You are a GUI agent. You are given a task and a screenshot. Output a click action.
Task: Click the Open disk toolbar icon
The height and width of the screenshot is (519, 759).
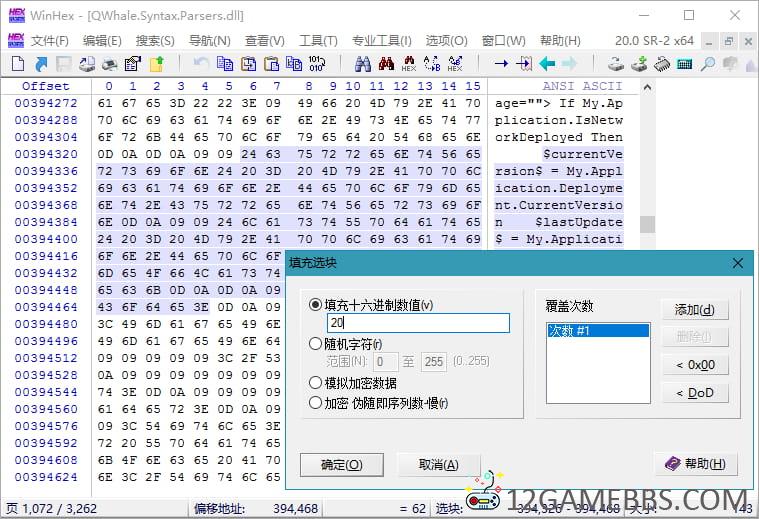[x=615, y=63]
